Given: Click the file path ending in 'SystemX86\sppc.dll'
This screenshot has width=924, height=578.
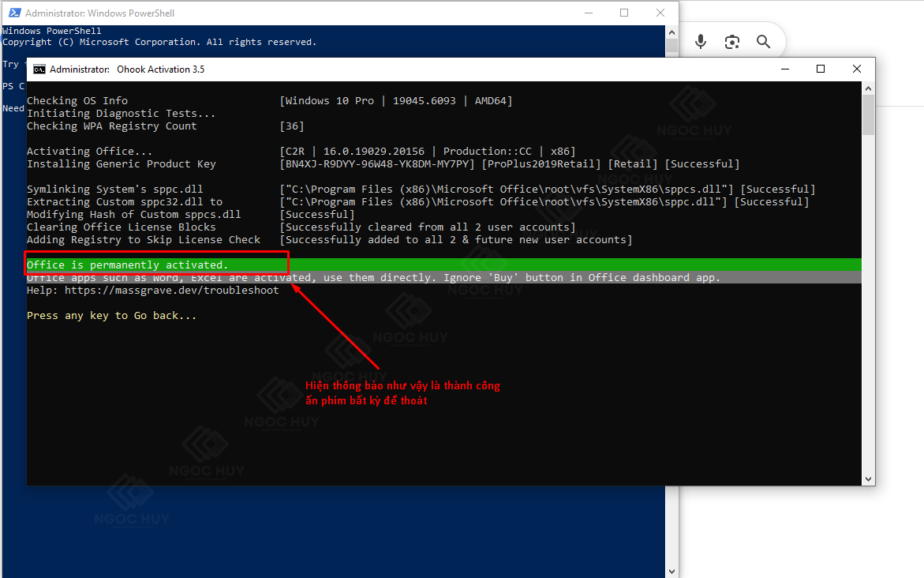Looking at the screenshot, I should click(x=503, y=201).
